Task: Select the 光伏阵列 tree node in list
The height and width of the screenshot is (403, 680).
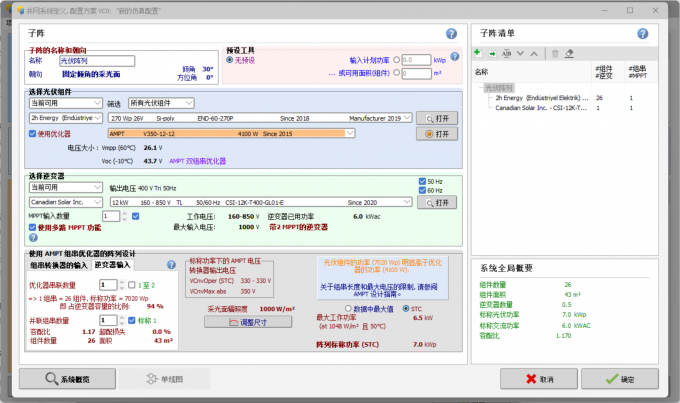Action: pyautogui.click(x=499, y=88)
